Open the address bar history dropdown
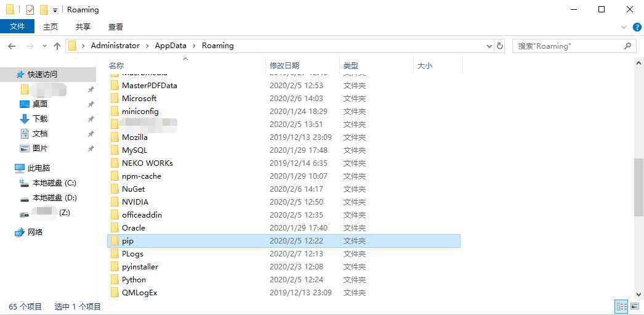Viewport: 644px width, 315px height. click(489, 46)
